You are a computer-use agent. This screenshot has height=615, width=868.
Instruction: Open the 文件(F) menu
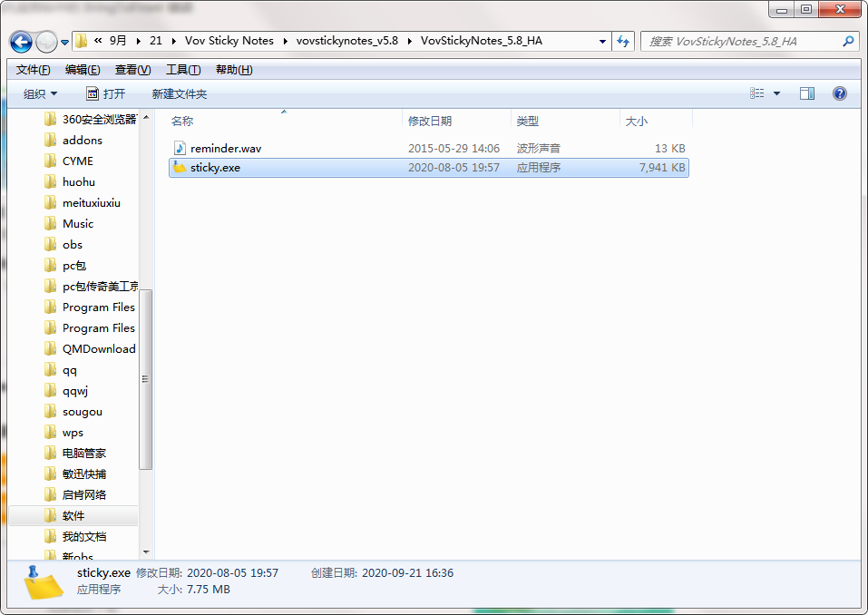(33, 70)
